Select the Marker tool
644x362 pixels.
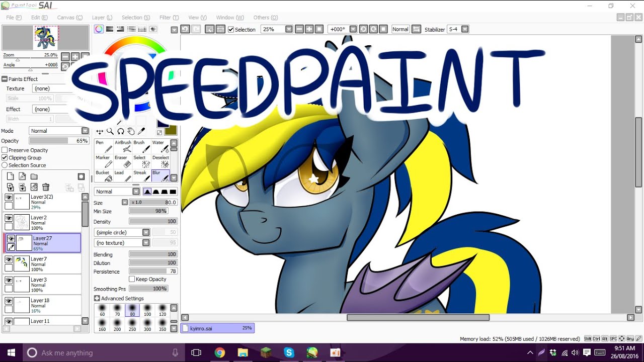tap(104, 161)
